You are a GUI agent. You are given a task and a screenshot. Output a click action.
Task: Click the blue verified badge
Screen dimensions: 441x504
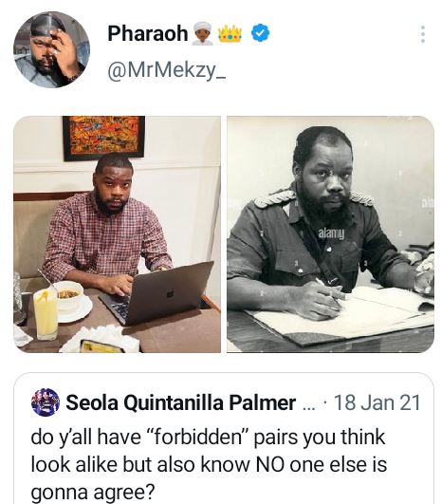pos(260,33)
